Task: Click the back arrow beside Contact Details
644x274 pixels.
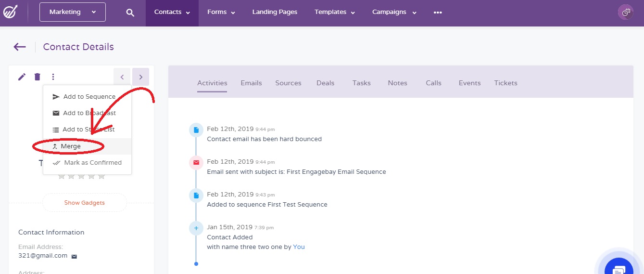Action: point(20,47)
